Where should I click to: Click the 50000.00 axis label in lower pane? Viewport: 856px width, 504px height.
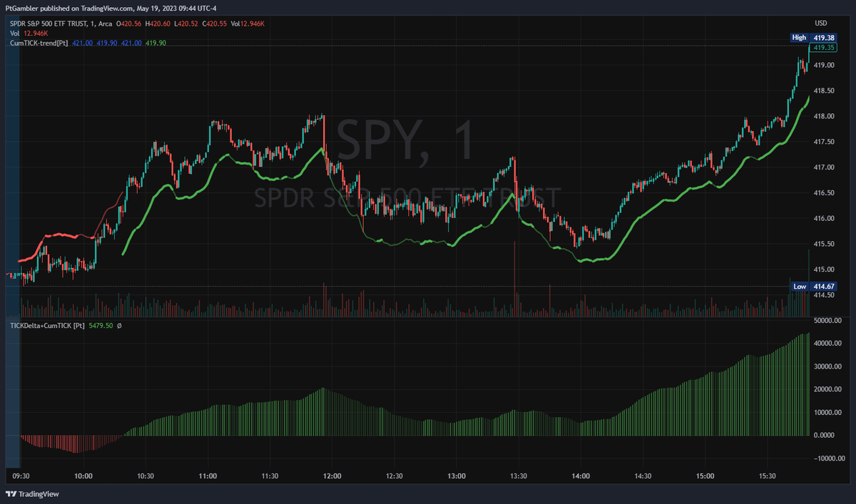click(x=827, y=321)
